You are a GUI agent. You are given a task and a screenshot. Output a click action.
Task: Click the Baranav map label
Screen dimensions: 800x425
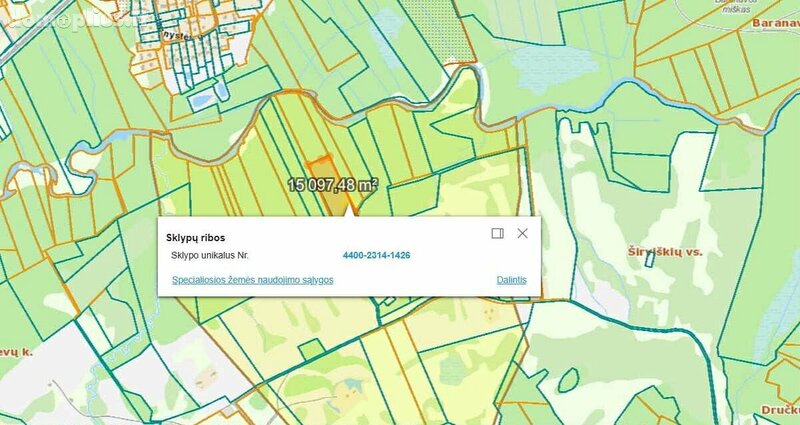click(776, 23)
